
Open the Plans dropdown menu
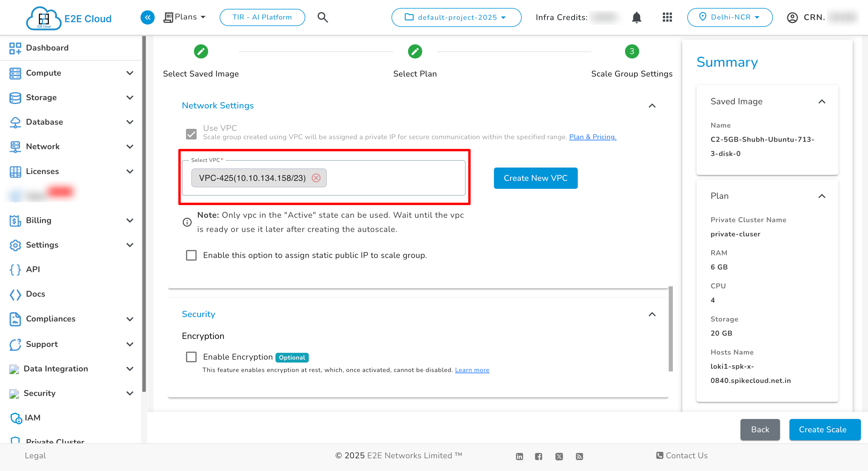(x=185, y=17)
